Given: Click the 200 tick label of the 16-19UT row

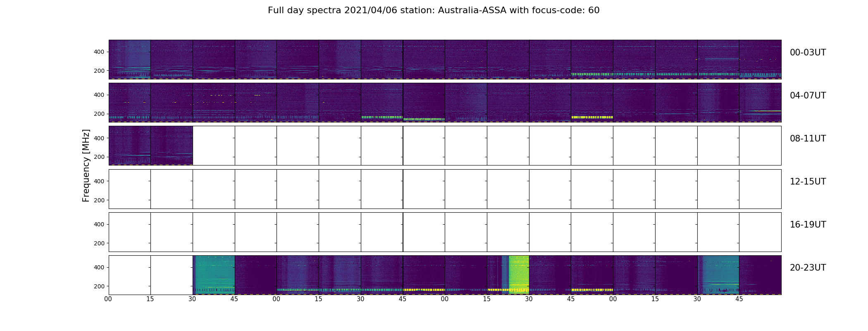Looking at the screenshot, I should [x=99, y=243].
